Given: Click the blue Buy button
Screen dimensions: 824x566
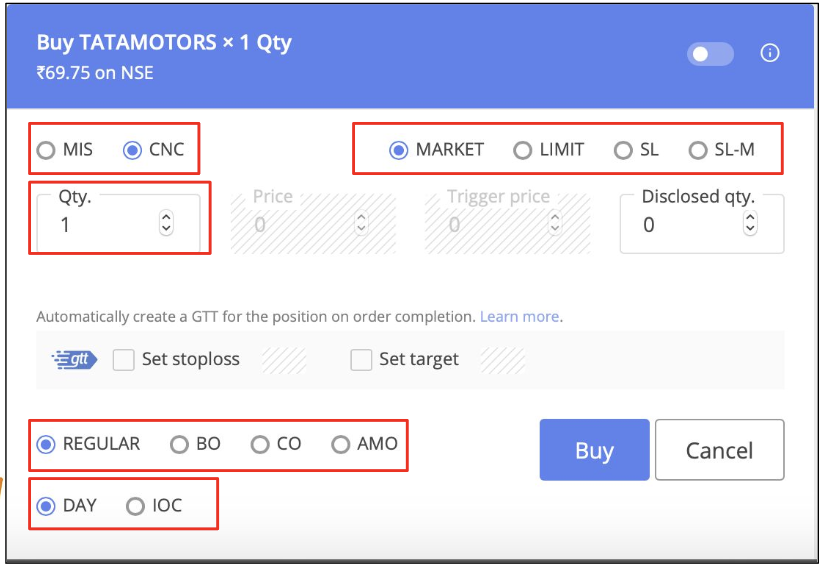Looking at the screenshot, I should 594,450.
